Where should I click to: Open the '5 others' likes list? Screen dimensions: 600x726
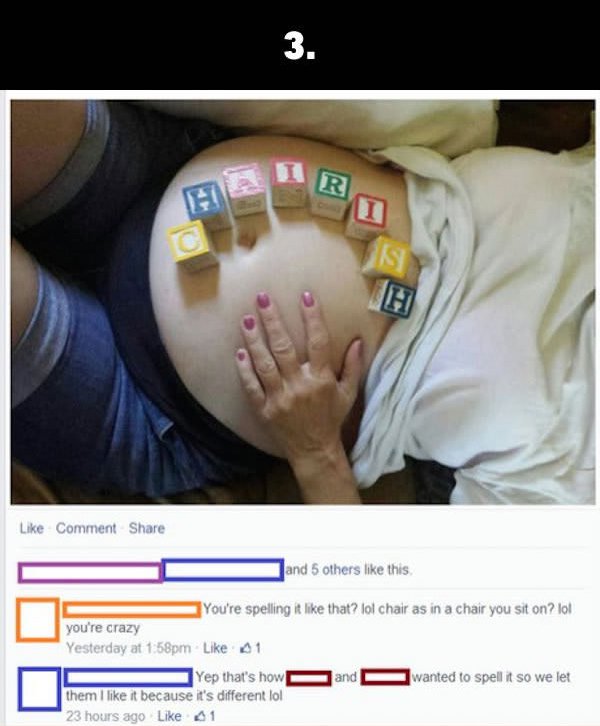click(336, 570)
